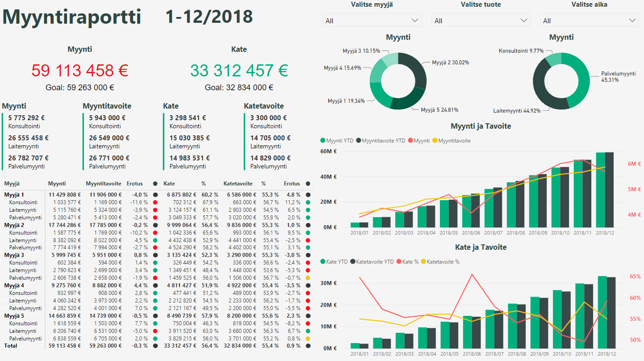The image size is (644, 361).
Task: Click the 59 113 458 € Myynti KPI value
Action: pos(79,71)
